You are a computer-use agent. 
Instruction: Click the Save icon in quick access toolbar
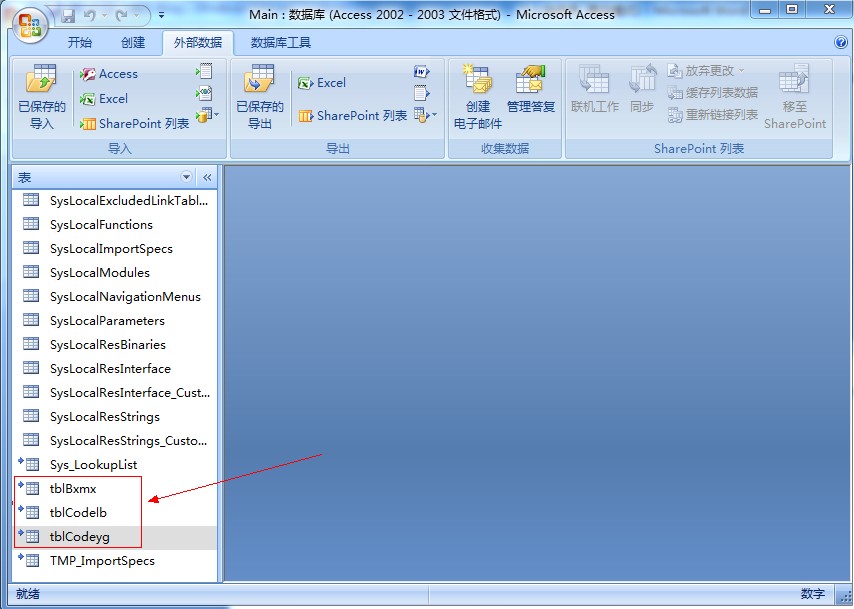68,16
